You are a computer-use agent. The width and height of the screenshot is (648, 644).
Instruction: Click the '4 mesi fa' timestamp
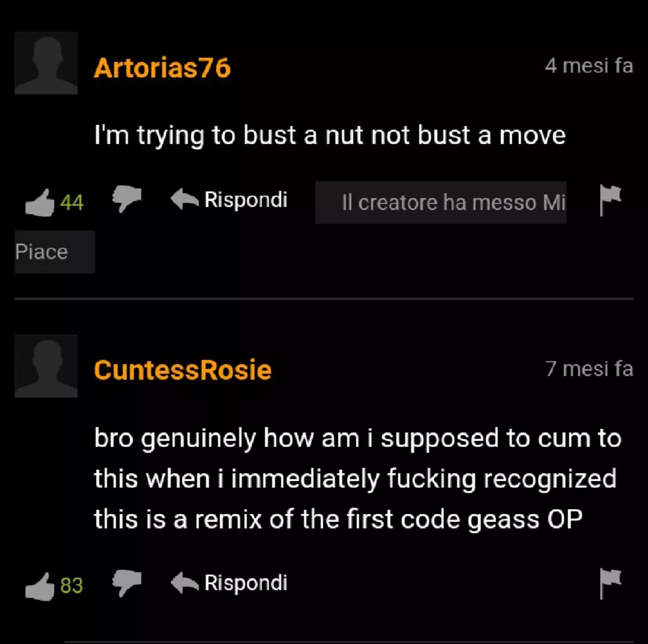tap(589, 66)
